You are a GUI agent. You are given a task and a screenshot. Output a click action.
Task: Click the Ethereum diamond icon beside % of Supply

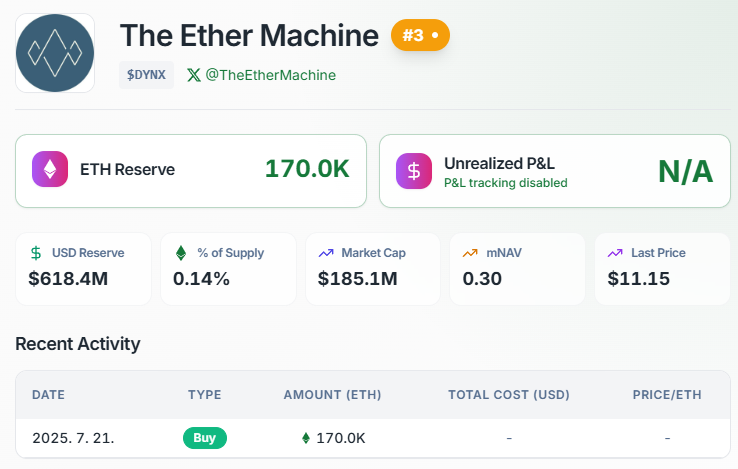point(181,253)
